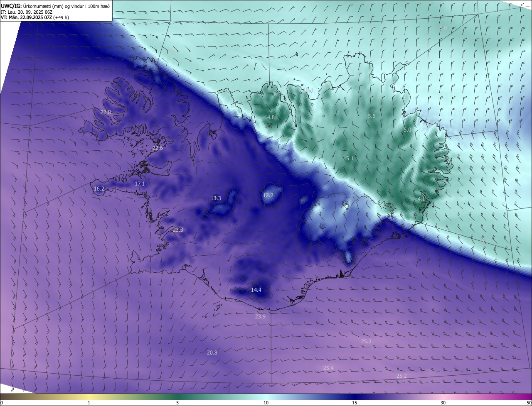The height and width of the screenshot is (406, 532).
Task: Click the 13.3 value label
Action: 216,198
